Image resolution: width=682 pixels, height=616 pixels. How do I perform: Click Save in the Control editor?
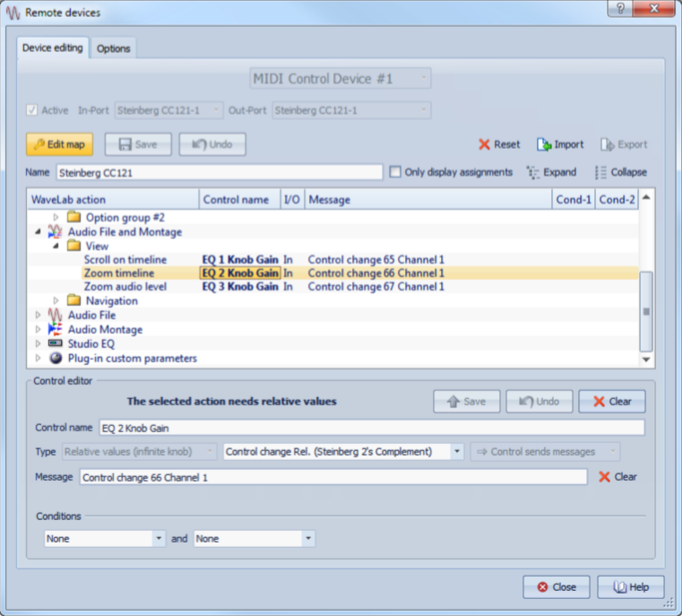point(467,402)
